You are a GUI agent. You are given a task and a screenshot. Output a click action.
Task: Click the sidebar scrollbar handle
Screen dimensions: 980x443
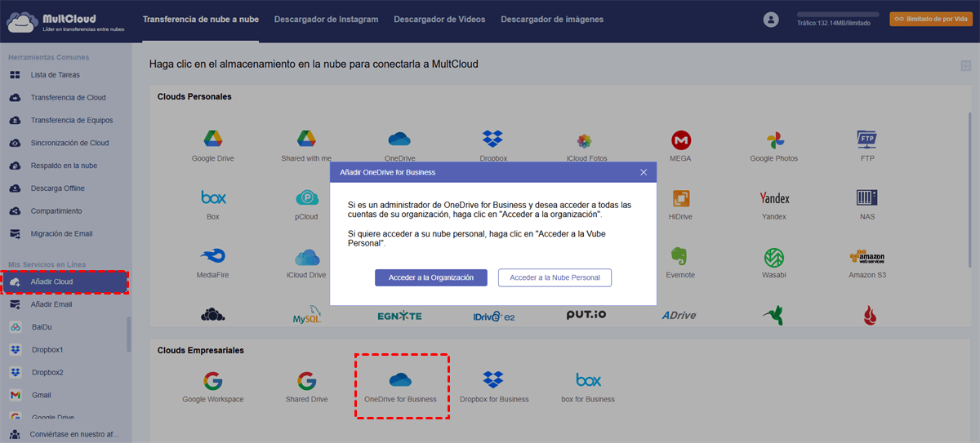pos(128,334)
